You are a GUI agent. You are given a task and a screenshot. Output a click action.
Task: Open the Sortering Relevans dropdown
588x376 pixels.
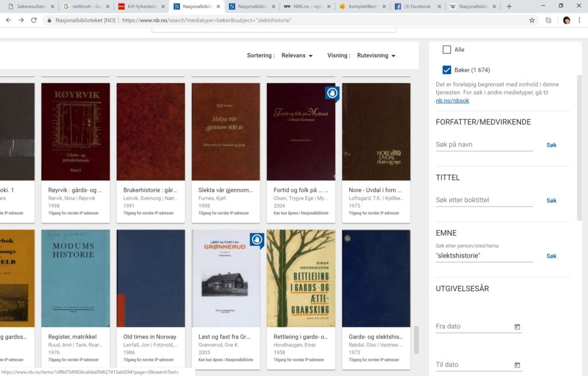pyautogui.click(x=297, y=56)
